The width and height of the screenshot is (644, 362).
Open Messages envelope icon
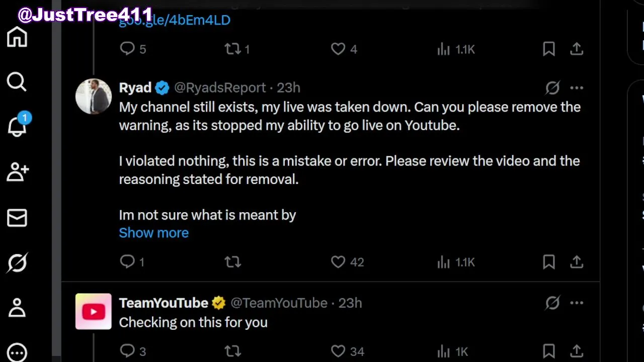tap(17, 218)
